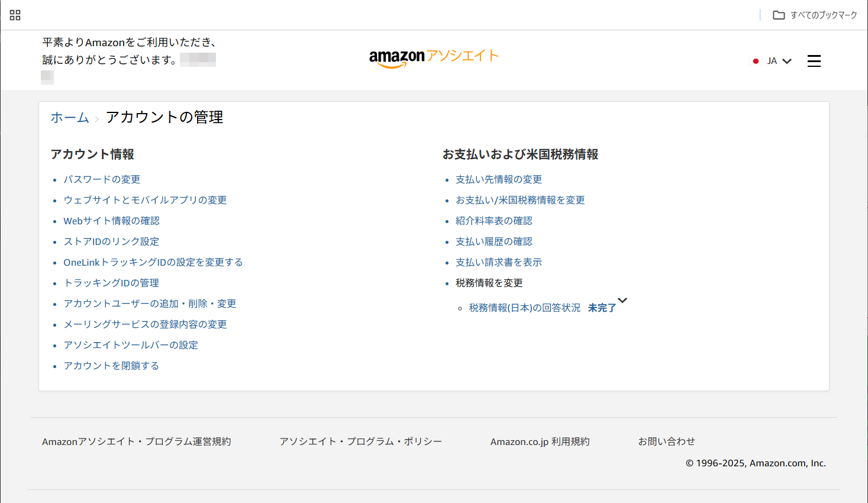Click the Amazon Associates logo
This screenshot has width=868, height=503.
434,57
